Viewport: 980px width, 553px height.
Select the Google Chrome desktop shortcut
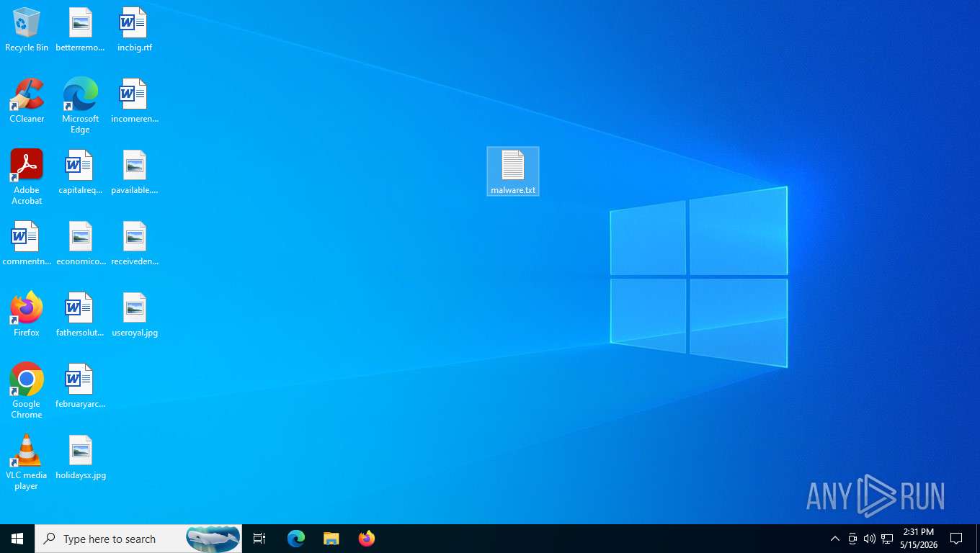[x=27, y=391]
